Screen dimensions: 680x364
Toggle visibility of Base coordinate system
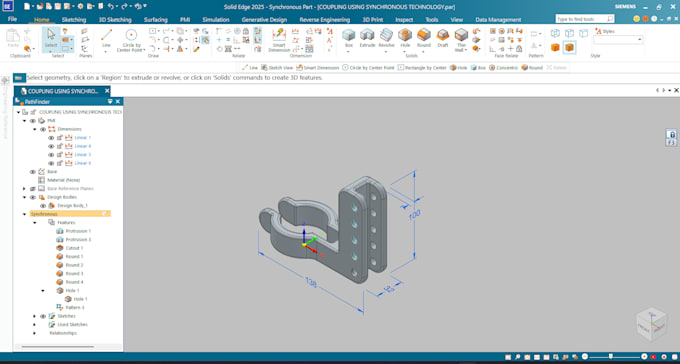[33, 172]
